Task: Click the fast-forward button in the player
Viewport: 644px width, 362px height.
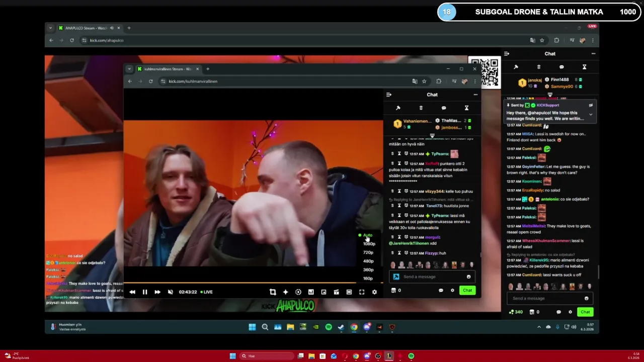Action: click(x=157, y=292)
